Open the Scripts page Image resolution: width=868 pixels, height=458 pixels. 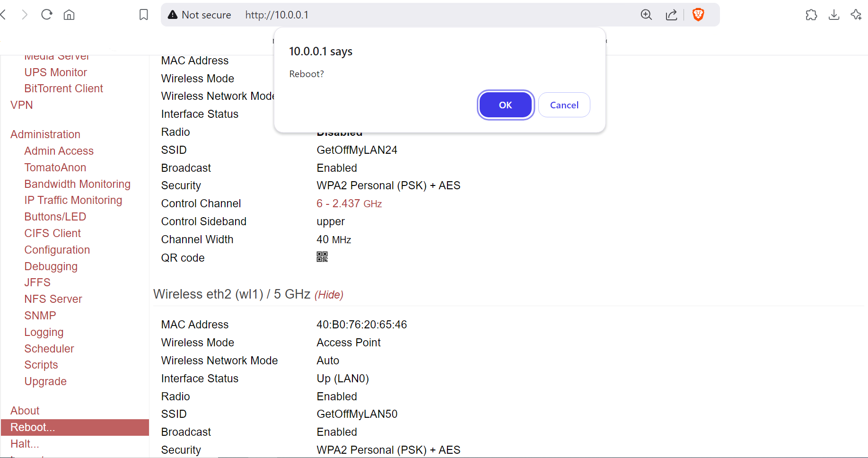[x=41, y=365]
